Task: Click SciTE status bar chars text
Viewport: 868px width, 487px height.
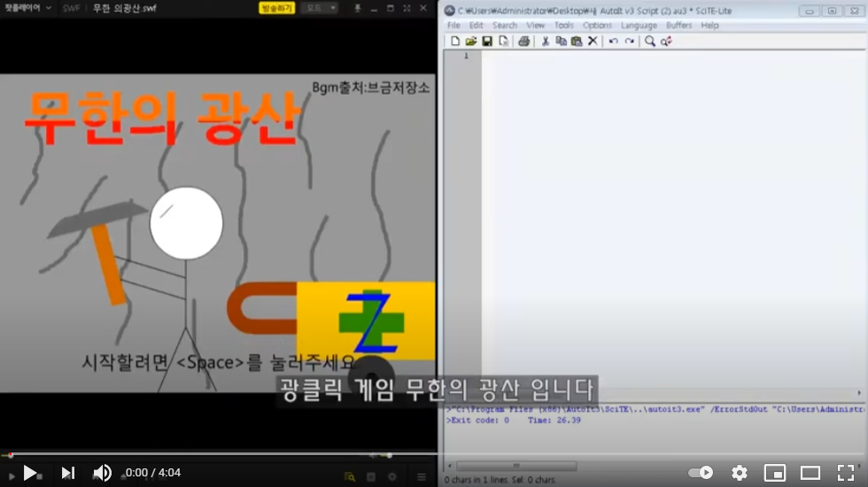Action: pos(500,480)
